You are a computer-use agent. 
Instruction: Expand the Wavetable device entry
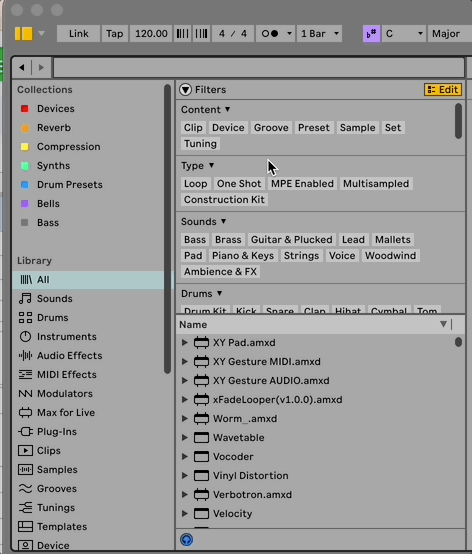[184, 437]
